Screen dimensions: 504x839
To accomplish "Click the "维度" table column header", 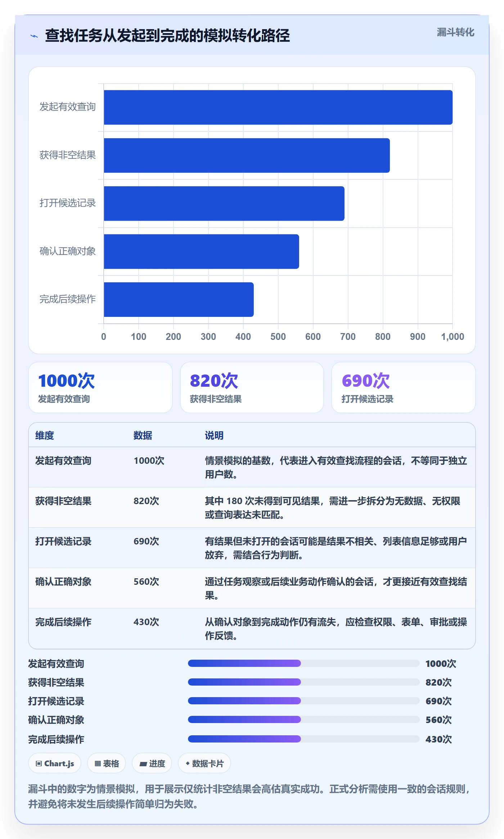I will pyautogui.click(x=45, y=435).
